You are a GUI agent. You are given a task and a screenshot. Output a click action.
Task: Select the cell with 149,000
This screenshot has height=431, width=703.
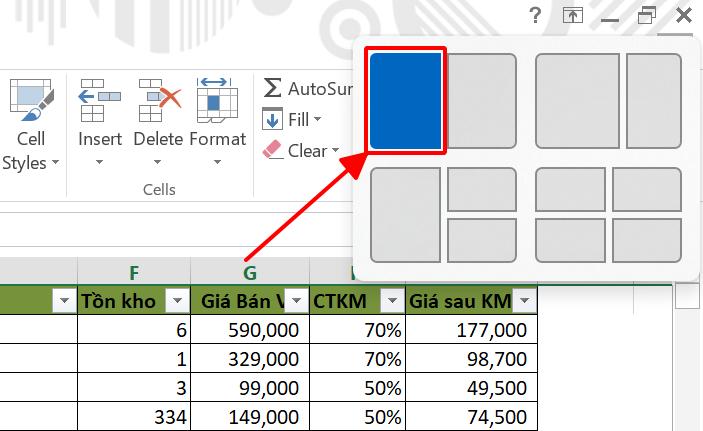(x=250, y=417)
